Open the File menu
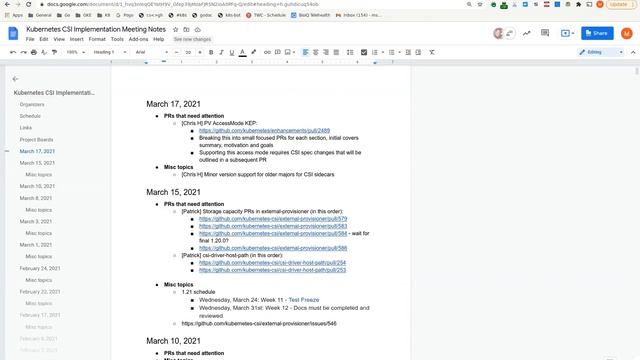Image resolution: width=640 pixels, height=360 pixels. point(30,39)
